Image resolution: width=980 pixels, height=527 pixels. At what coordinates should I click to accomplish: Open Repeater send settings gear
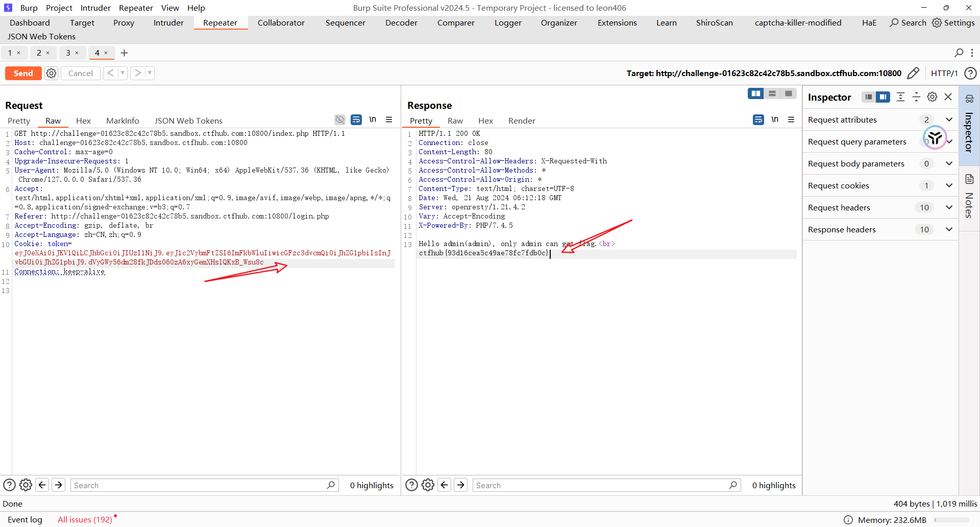tap(52, 73)
